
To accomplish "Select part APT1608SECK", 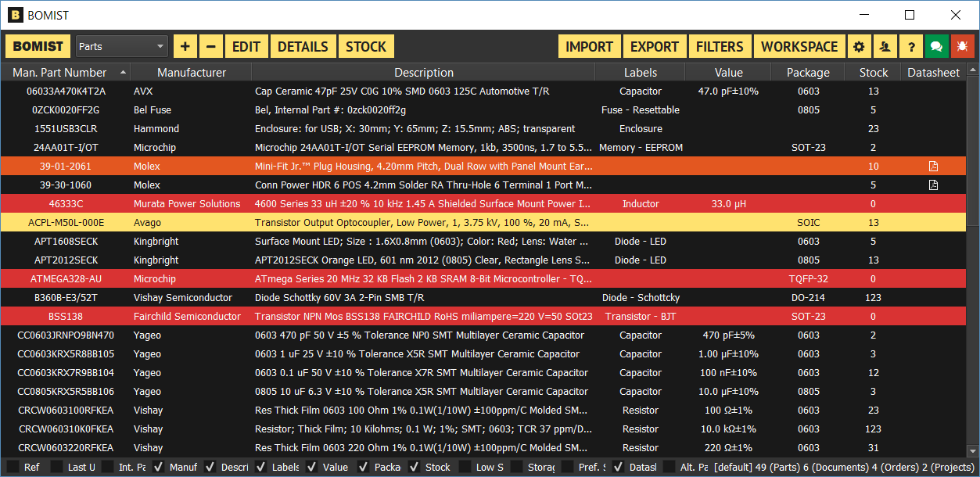I will [483, 242].
